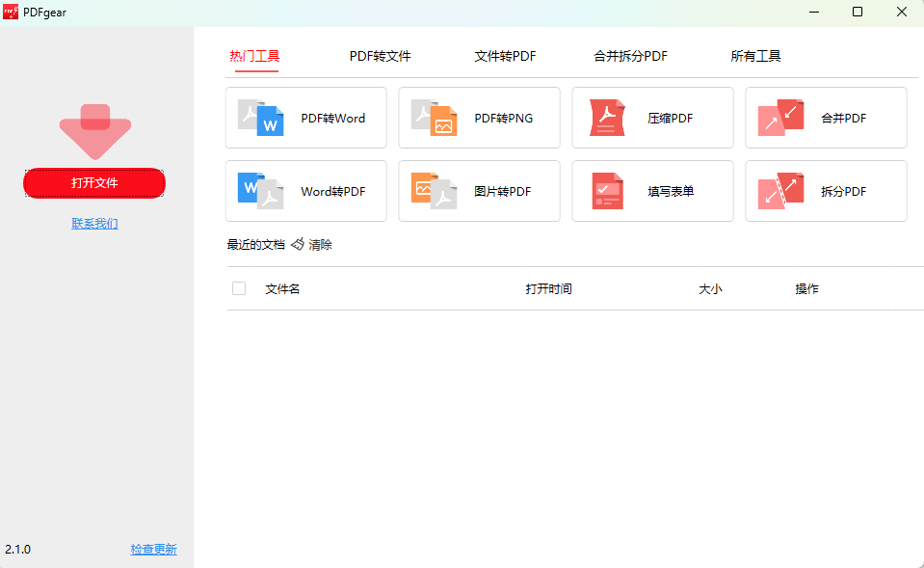Close the PDFgear window

(902, 12)
